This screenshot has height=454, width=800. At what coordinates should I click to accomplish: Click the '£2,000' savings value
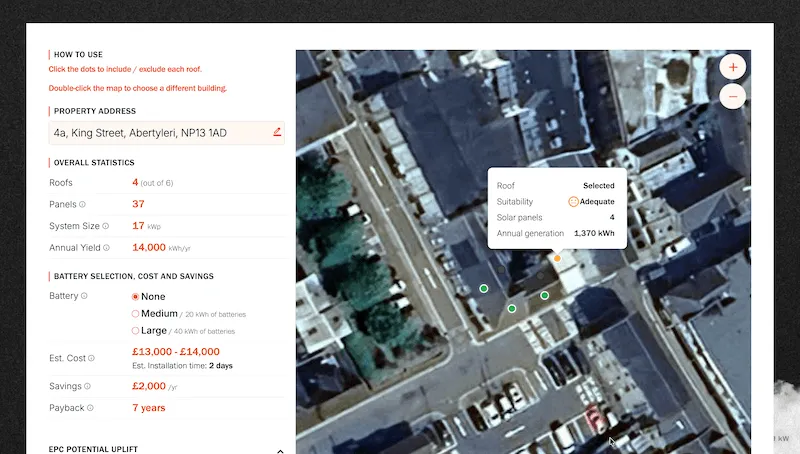pos(149,386)
